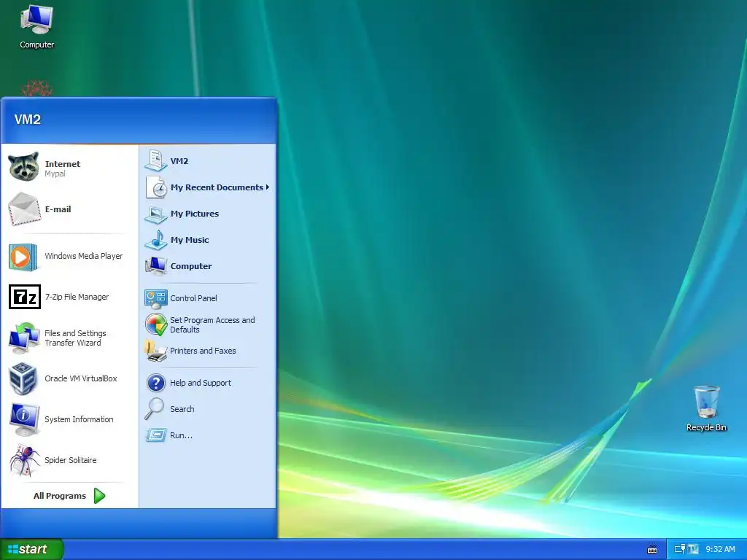Open System Information
The width and height of the screenshot is (747, 560).
(x=69, y=419)
